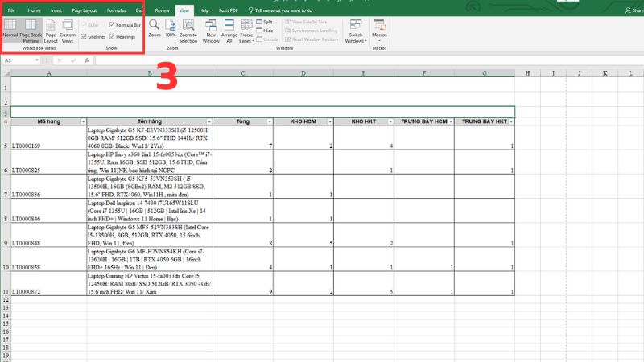Image resolution: width=644 pixels, height=362 pixels.
Task: Select cell LT0000872
Action: tap(49, 283)
